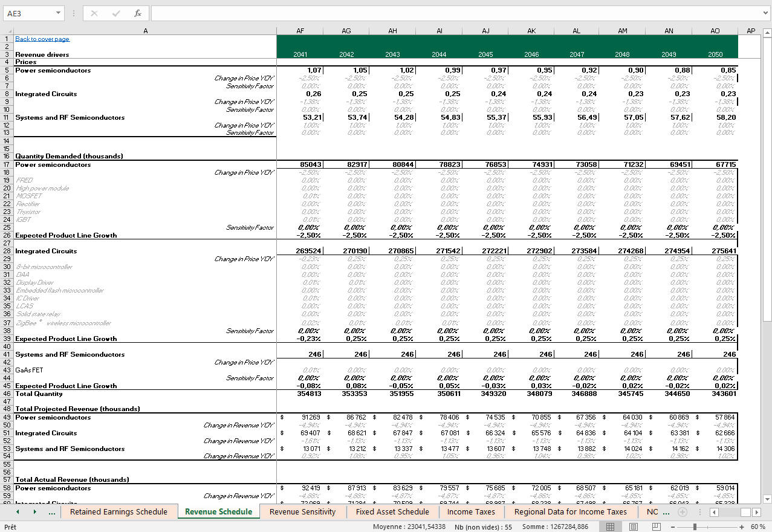The width and height of the screenshot is (772, 532).
Task: Click Prêt status indicator
Action: click(10, 527)
